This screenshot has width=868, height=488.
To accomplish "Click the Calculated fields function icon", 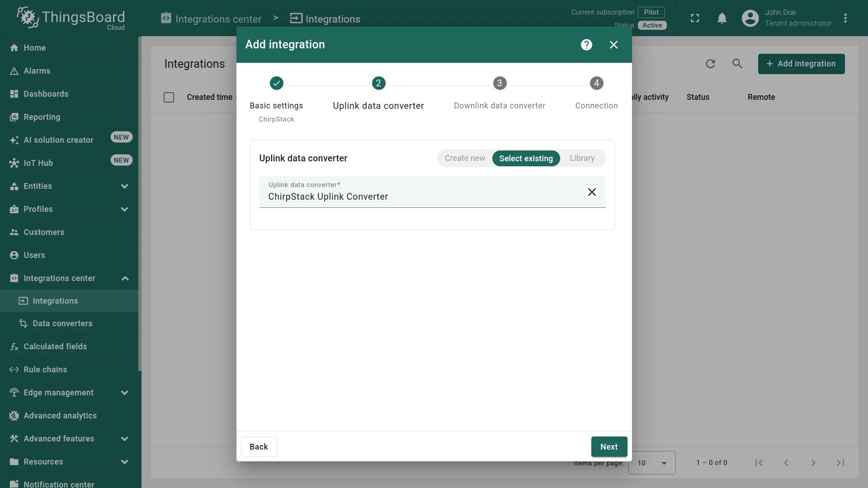I will click(14, 347).
